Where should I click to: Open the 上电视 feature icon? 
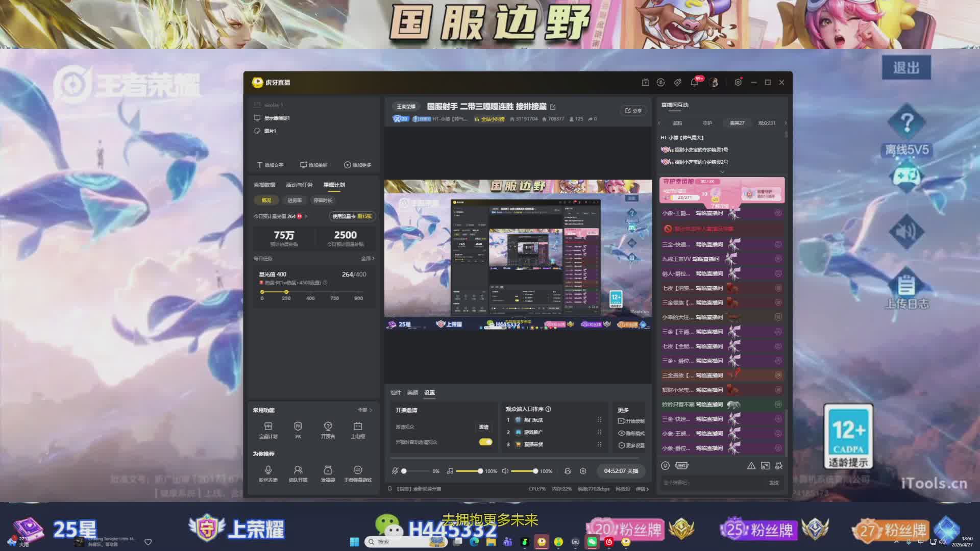(x=358, y=427)
